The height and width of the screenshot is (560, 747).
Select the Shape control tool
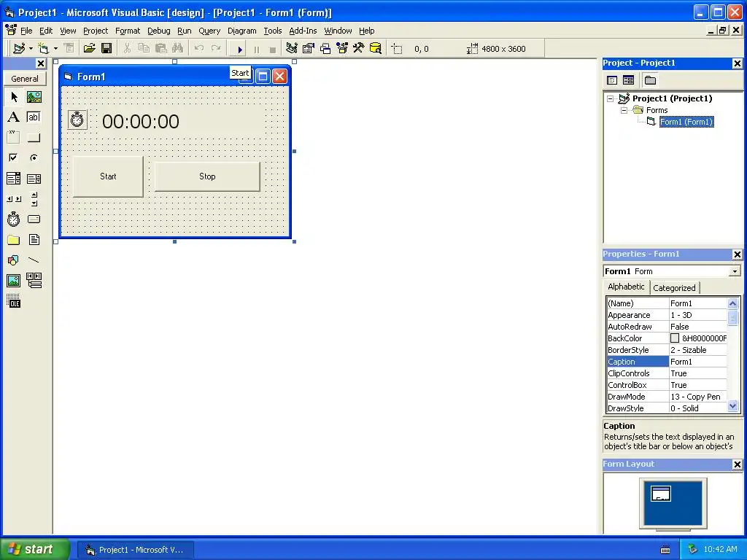coord(14,260)
